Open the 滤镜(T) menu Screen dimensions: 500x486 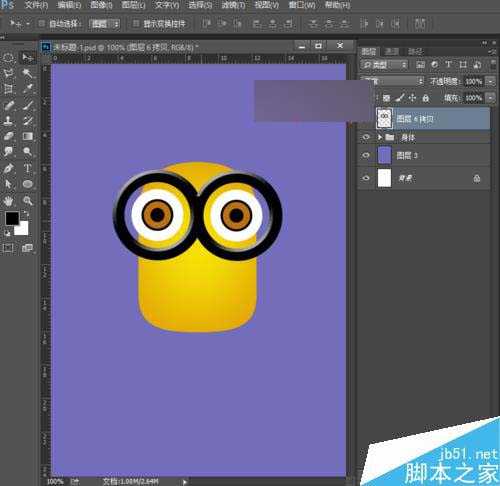click(233, 5)
